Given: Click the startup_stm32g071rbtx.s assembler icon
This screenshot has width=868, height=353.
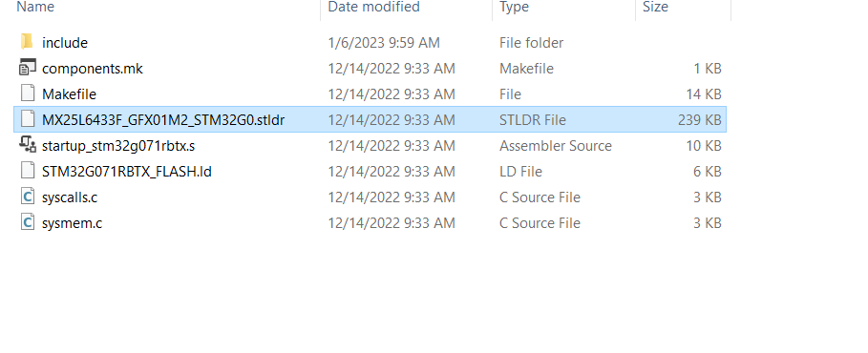Looking at the screenshot, I should click(x=27, y=145).
